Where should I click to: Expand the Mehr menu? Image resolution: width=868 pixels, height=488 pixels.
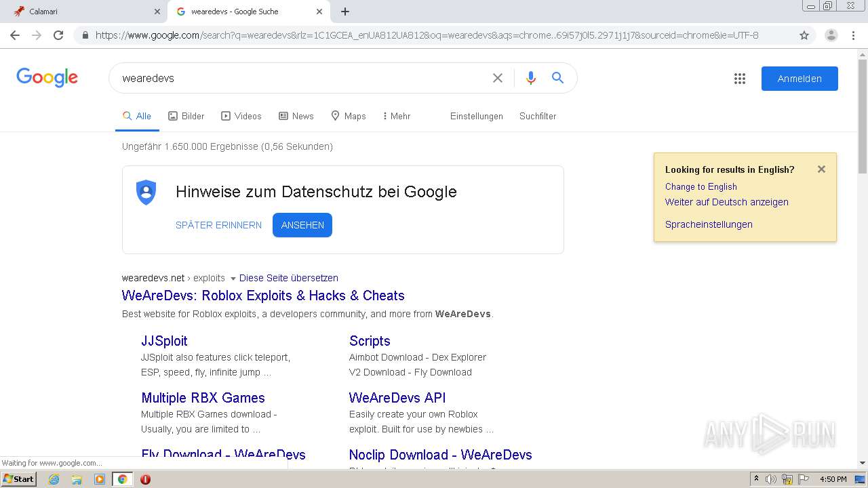[397, 117]
